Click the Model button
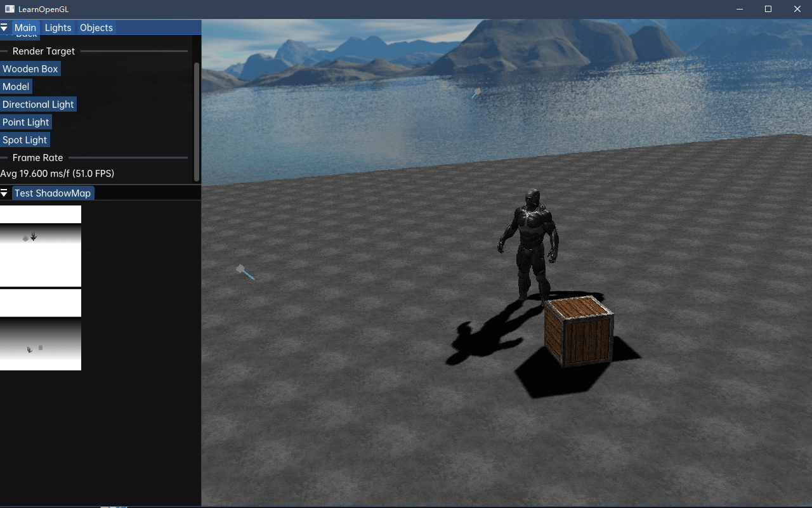The width and height of the screenshot is (812, 508). tap(16, 86)
